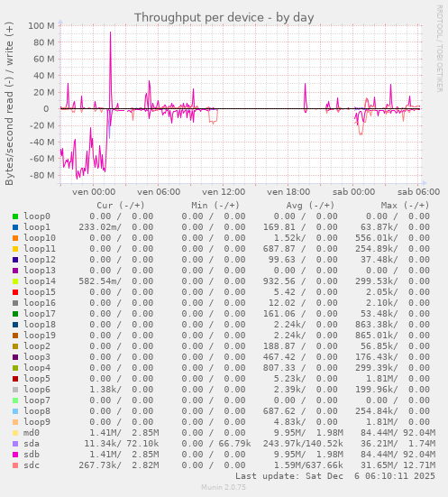The image size is (448, 497).
Task: Click the loop13 device name
Action: (40, 271)
